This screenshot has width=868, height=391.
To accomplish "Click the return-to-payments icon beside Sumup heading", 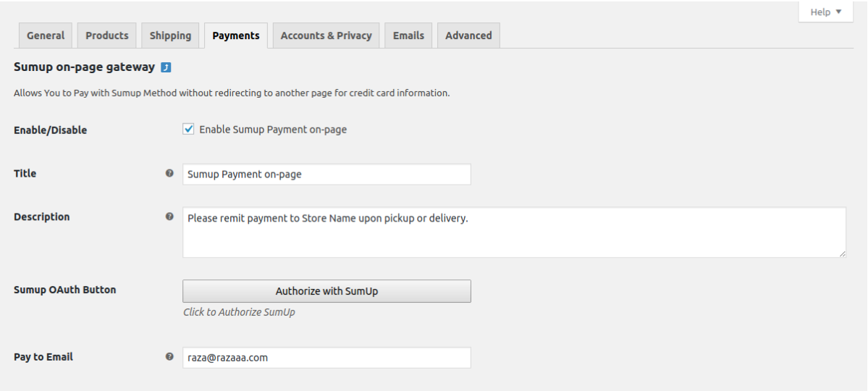I will click(x=166, y=67).
